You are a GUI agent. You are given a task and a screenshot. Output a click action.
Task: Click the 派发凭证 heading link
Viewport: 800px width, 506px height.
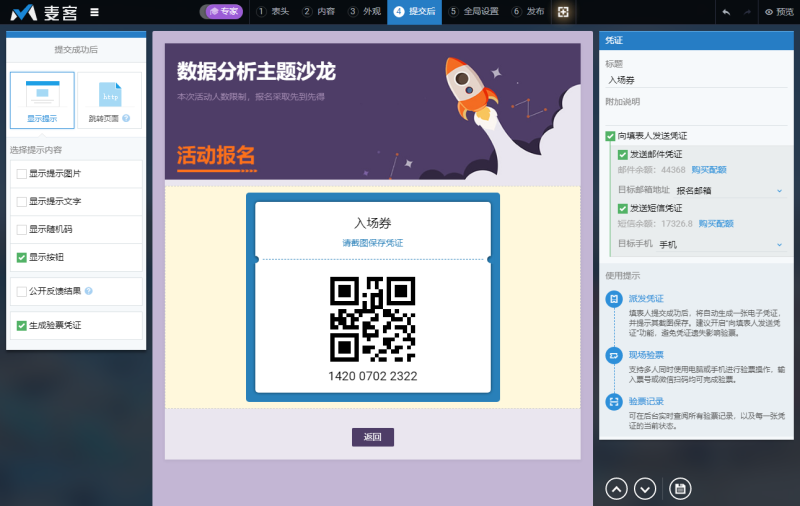point(646,299)
